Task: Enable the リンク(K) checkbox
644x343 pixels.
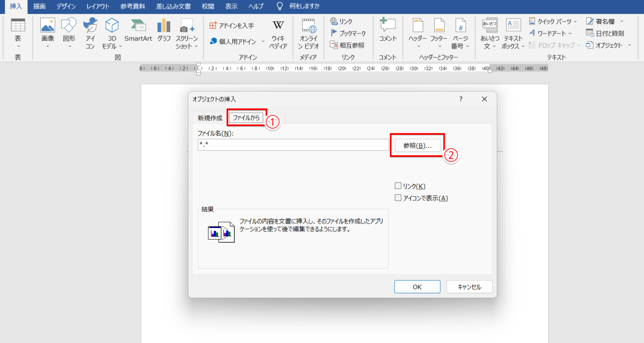Action: [398, 186]
